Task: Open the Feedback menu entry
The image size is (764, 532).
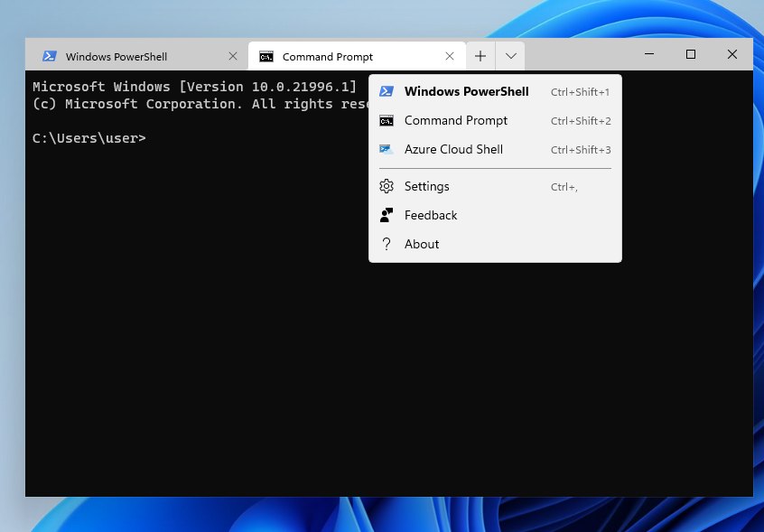Action: point(495,215)
